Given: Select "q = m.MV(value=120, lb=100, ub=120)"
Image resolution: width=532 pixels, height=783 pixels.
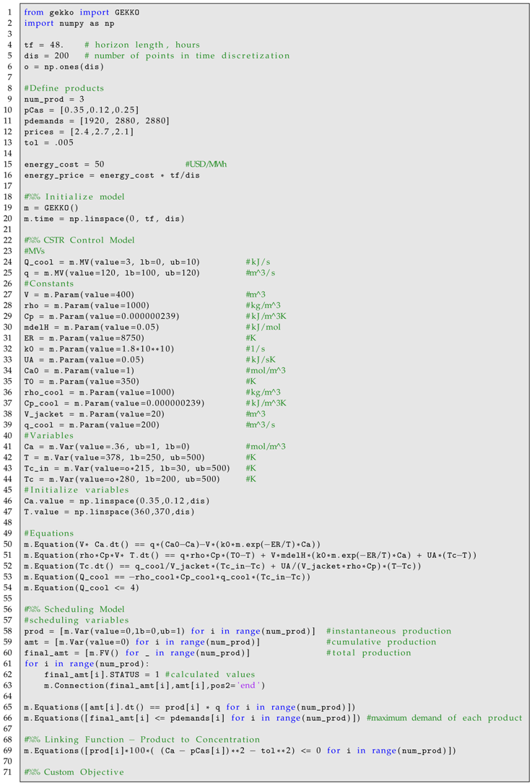Looking at the screenshot, I should pyautogui.click(x=112, y=274).
